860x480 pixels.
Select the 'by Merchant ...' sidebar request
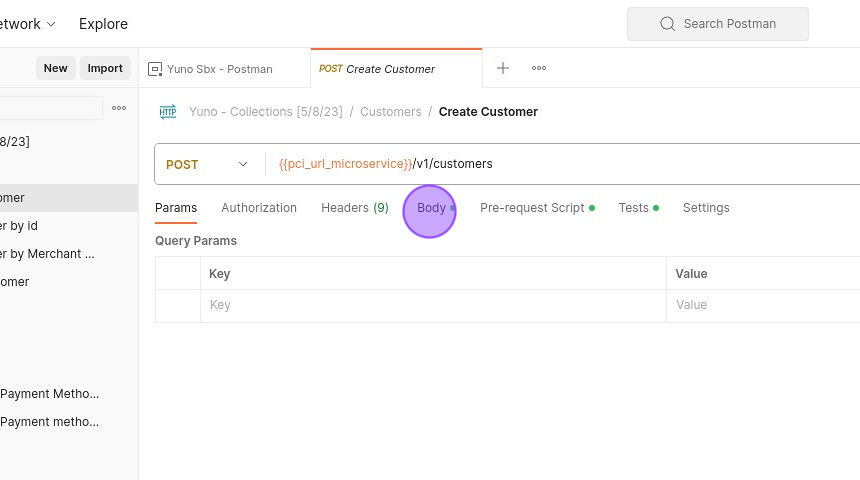click(69, 254)
